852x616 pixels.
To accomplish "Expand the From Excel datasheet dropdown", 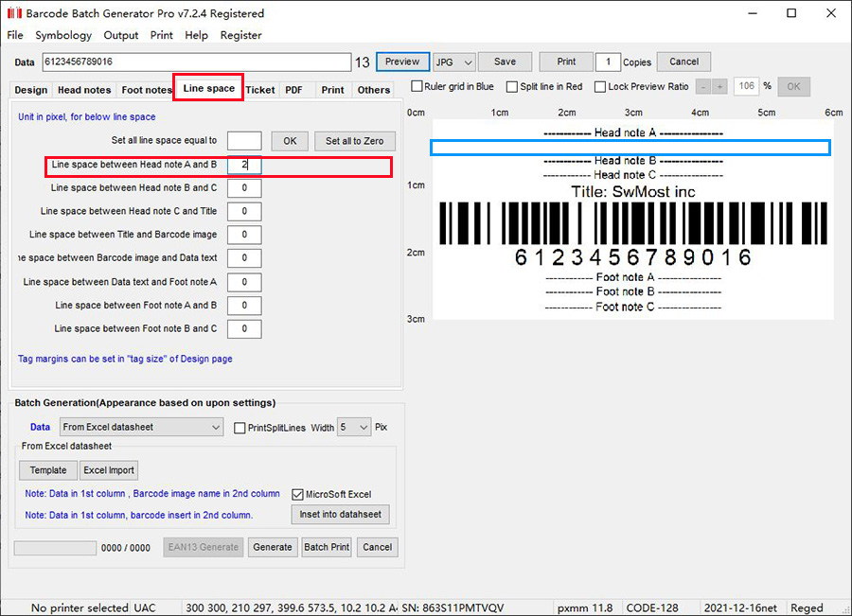I will coord(141,427).
